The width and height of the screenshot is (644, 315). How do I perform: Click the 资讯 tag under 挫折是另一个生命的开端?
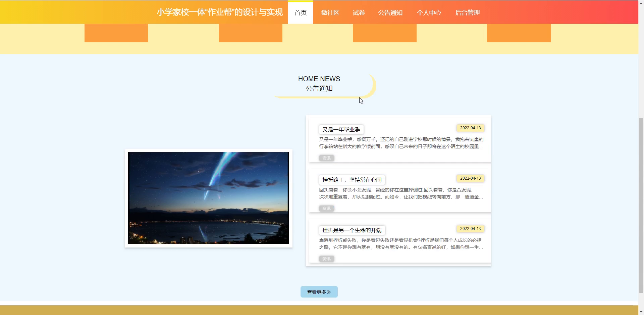coord(326,259)
